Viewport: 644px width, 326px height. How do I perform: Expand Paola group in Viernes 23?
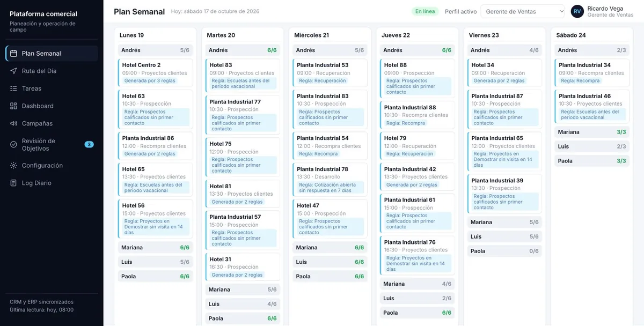point(504,251)
